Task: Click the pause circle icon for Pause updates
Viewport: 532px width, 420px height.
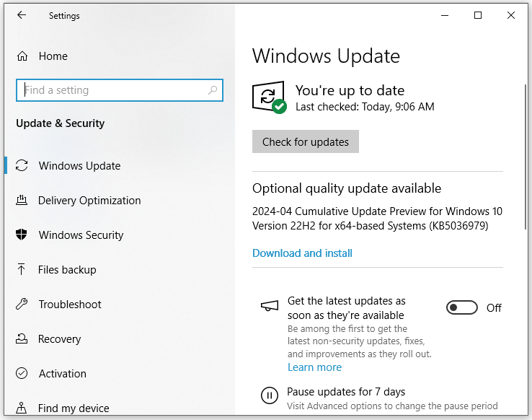Action: click(x=270, y=395)
